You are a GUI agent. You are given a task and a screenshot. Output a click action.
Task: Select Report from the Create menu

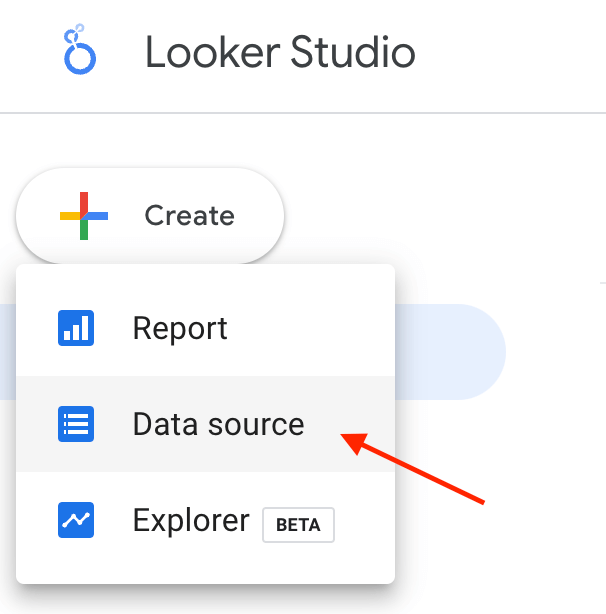tap(206, 328)
